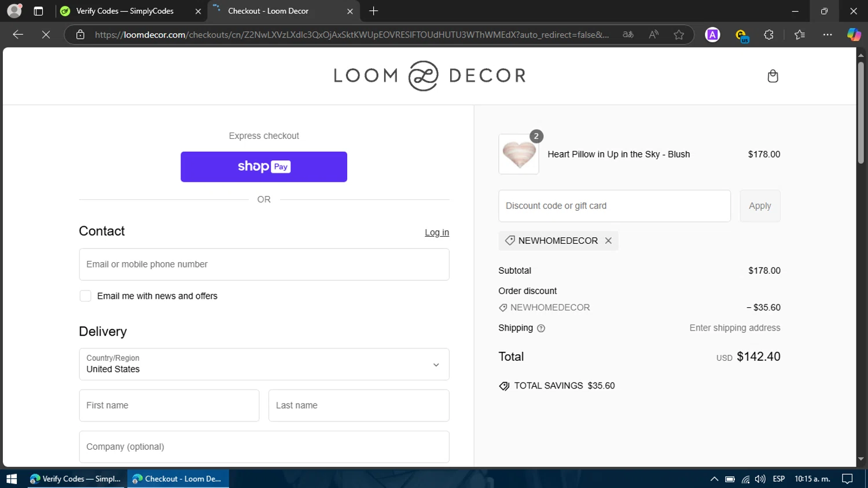Open browser settings and more menu
This screenshot has width=868, height=488.
click(827, 35)
